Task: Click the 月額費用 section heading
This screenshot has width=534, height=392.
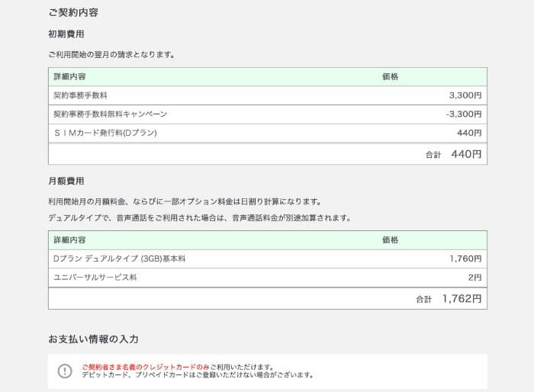Action: click(x=66, y=181)
